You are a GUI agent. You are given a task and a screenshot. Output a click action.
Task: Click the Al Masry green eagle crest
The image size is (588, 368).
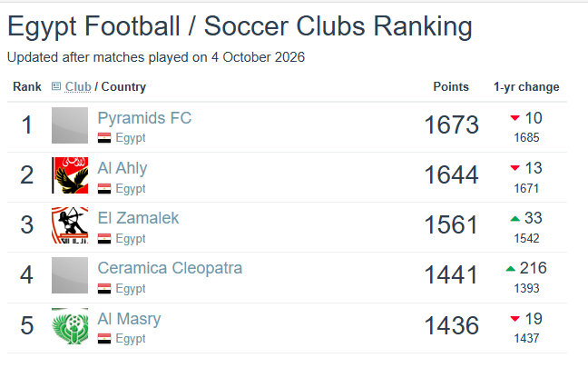(70, 326)
